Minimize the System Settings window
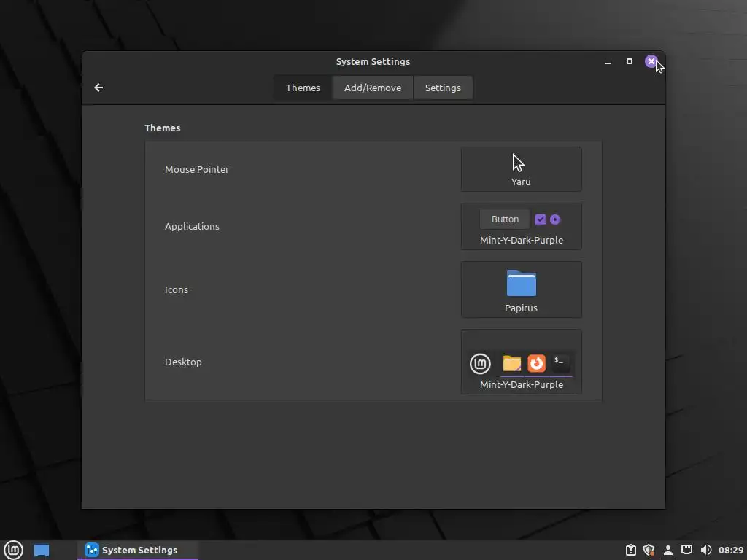The height and width of the screenshot is (560, 747). pos(608,62)
